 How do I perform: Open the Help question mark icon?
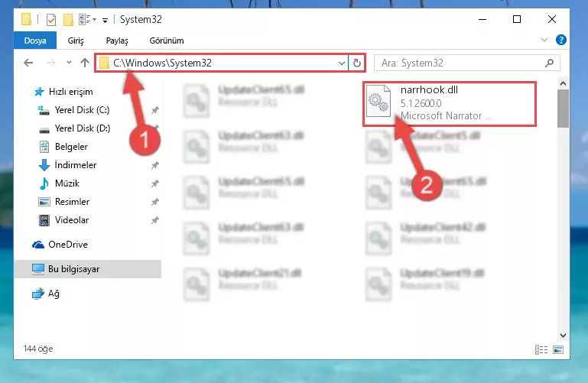561,40
